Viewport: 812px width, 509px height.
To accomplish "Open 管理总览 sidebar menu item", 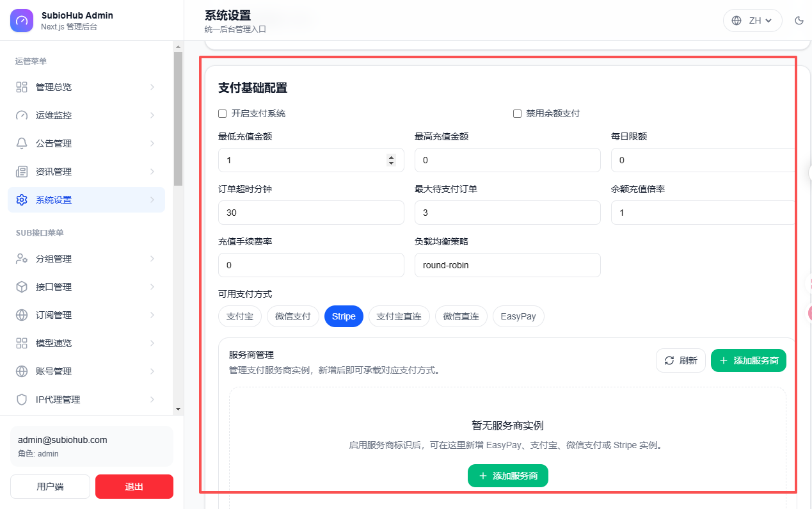I will [86, 87].
